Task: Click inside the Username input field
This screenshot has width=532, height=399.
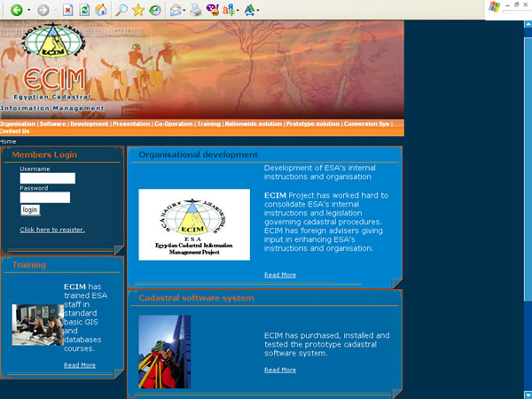Action: click(x=47, y=178)
